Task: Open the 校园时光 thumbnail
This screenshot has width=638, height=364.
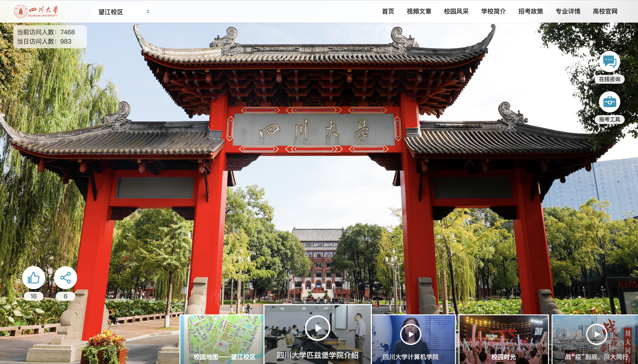Action: 504,339
